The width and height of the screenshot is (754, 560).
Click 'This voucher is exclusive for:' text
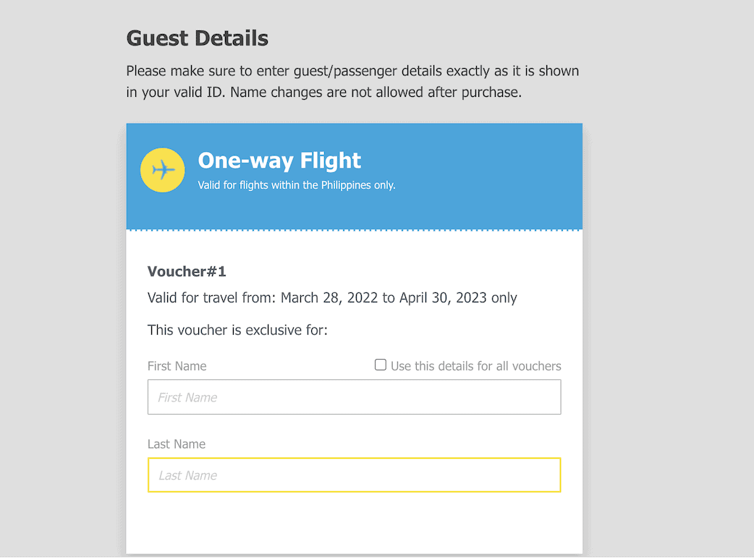pos(237,330)
